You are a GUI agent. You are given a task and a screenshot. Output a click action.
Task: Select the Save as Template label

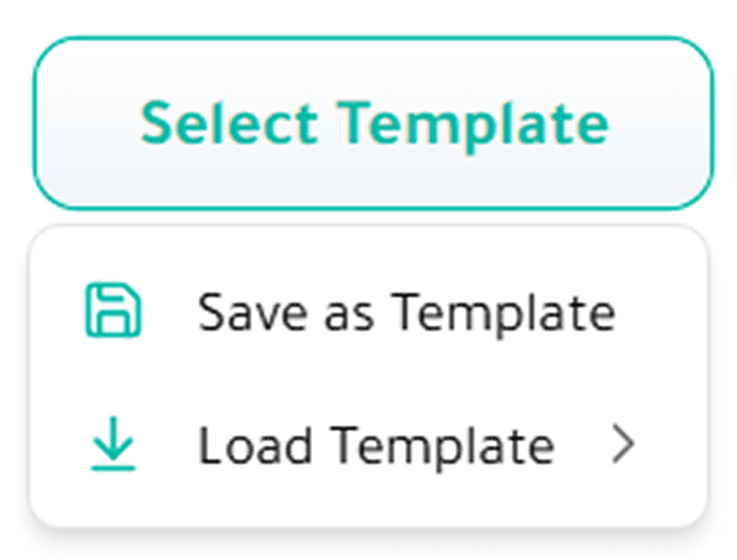[x=406, y=312]
